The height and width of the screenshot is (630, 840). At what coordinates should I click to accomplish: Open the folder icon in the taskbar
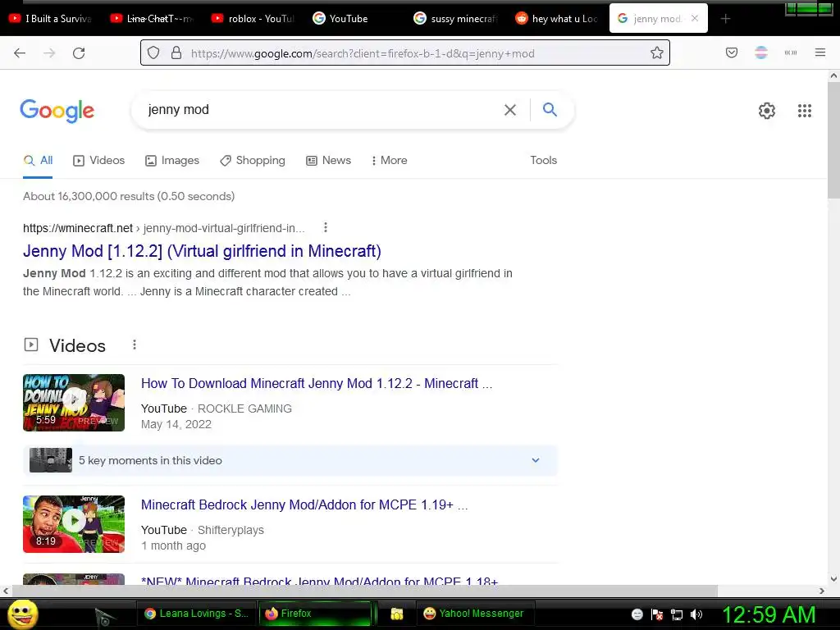[x=397, y=614]
